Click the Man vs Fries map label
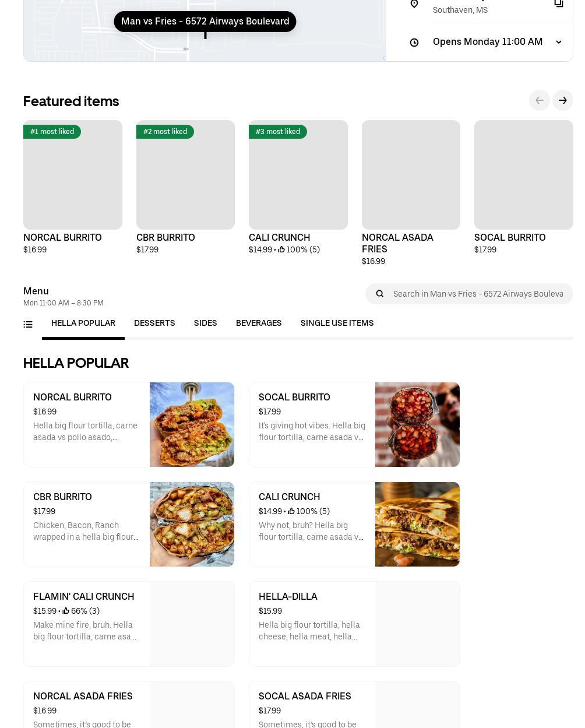 pyautogui.click(x=205, y=22)
